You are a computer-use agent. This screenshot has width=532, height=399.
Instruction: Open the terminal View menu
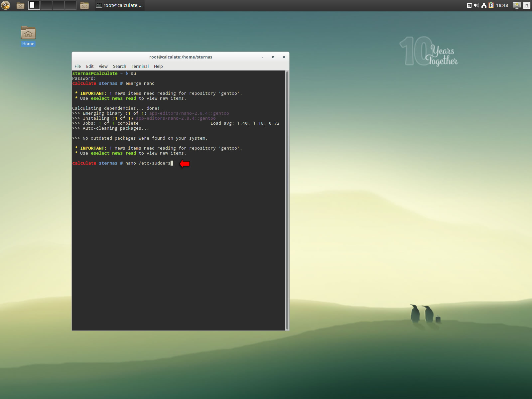coord(103,66)
